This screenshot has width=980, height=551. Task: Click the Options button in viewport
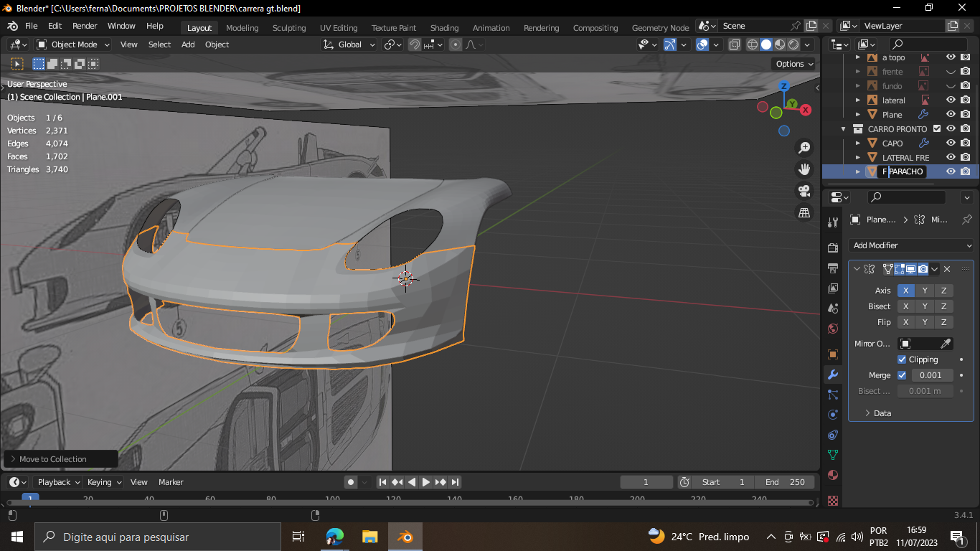pos(794,64)
